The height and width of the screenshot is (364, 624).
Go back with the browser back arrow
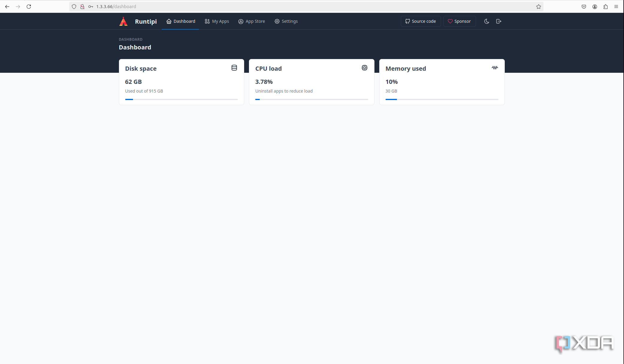click(7, 7)
